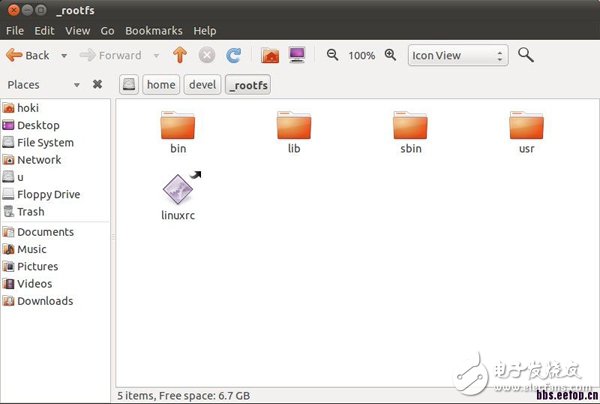Image resolution: width=600 pixels, height=404 pixels.
Task: Open the Edit menu
Action: (44, 31)
